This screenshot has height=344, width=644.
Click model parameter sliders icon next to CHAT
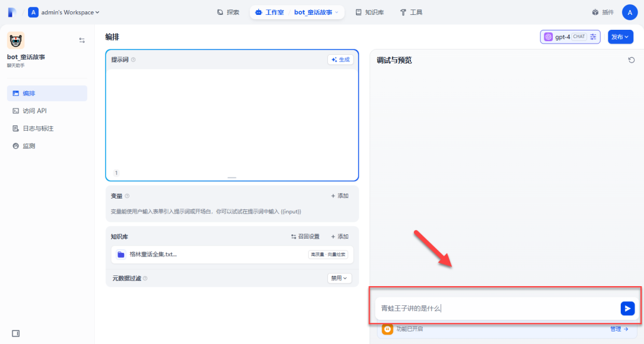[x=593, y=37]
